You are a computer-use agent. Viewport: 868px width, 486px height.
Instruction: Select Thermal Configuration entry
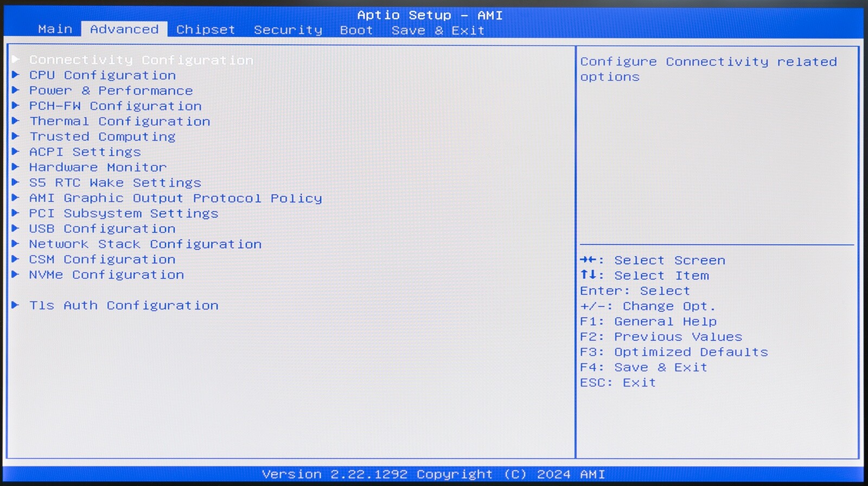[x=120, y=121]
